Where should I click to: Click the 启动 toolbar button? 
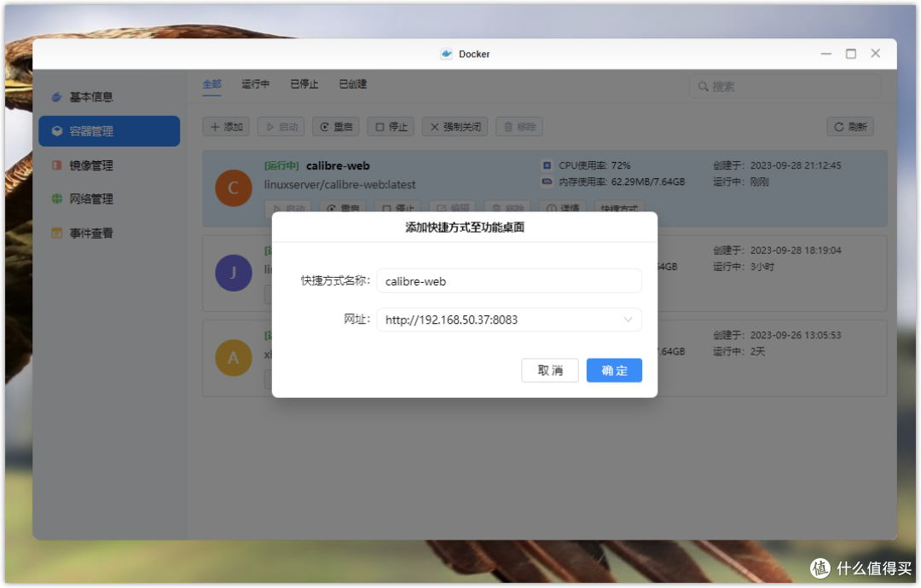click(281, 127)
